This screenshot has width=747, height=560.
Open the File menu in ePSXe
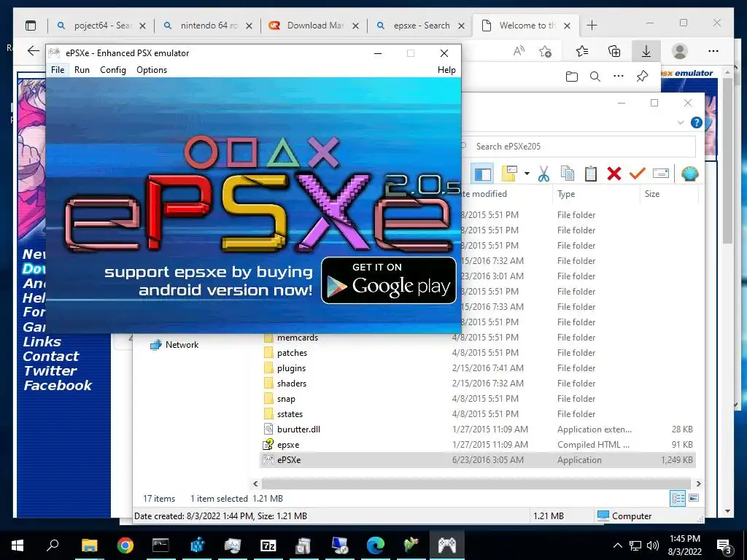pos(58,70)
